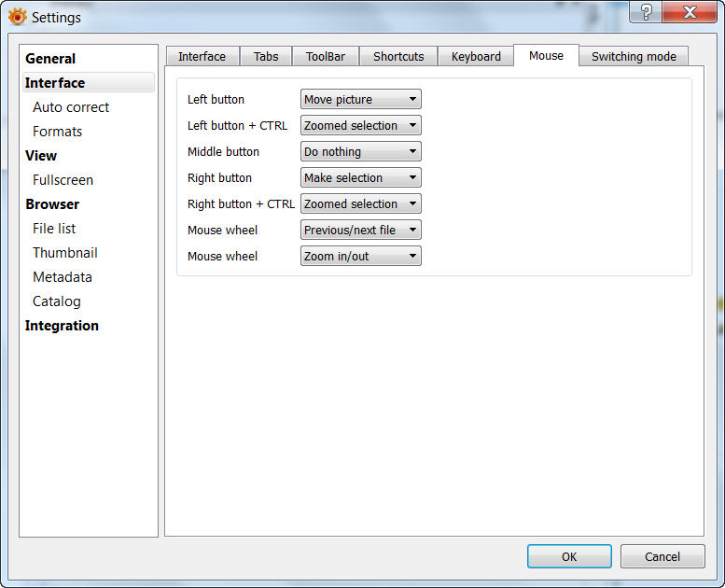Open the Thumbnail settings page
The height and width of the screenshot is (588, 725).
point(65,253)
